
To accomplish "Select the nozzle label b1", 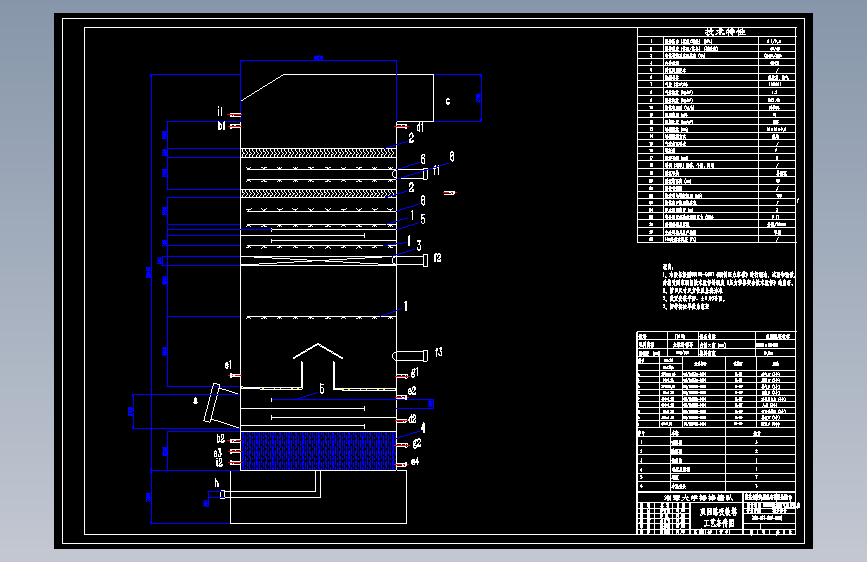I will [x=221, y=126].
